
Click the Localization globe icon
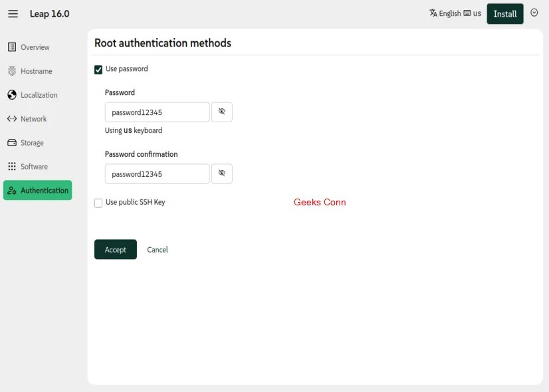[11, 94]
